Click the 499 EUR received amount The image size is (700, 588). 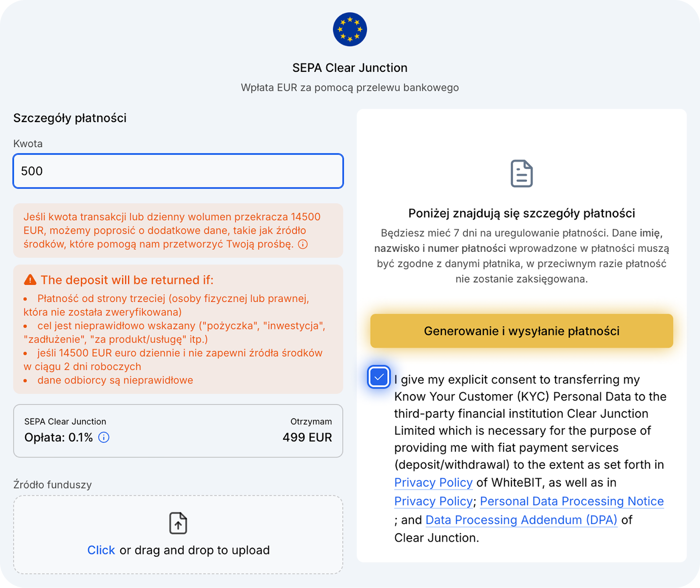(307, 437)
